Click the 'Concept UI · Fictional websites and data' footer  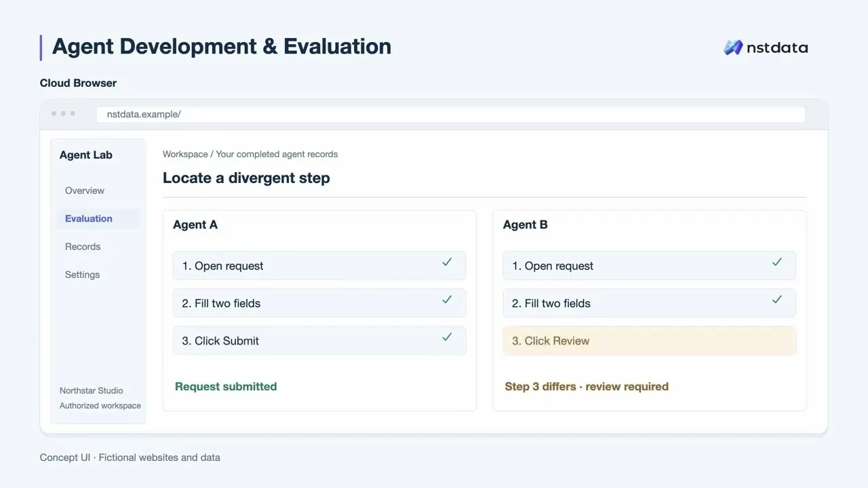130,457
